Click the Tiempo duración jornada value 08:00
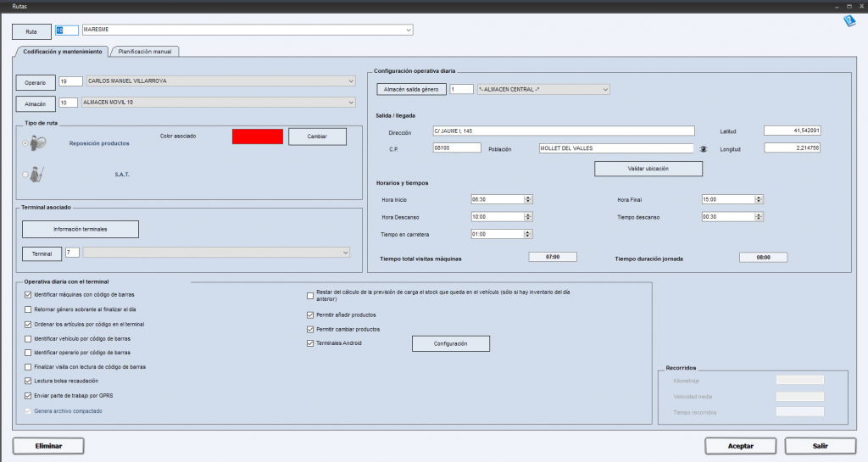Image resolution: width=868 pixels, height=462 pixels. coord(764,258)
